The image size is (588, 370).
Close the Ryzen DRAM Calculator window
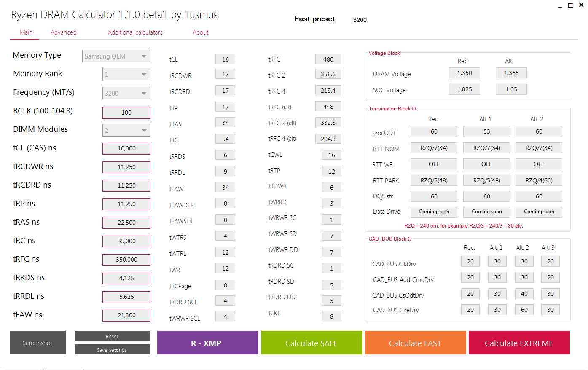tap(581, 5)
